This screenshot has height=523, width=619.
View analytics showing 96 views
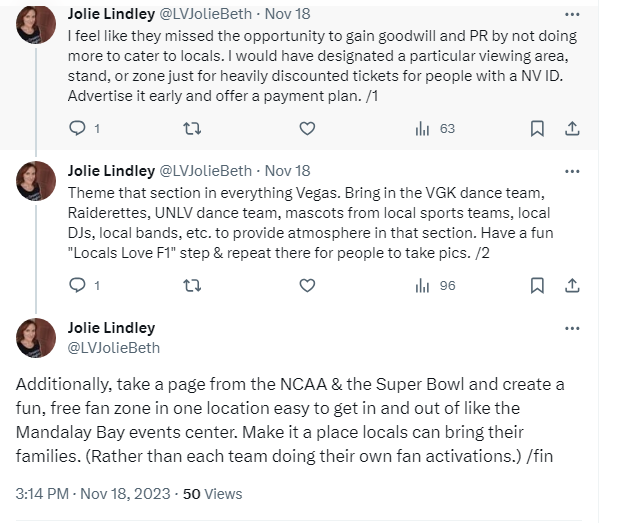pyautogui.click(x=435, y=285)
